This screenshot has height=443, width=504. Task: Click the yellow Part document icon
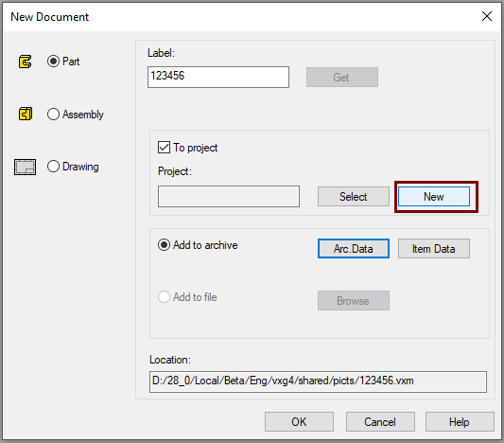25,62
